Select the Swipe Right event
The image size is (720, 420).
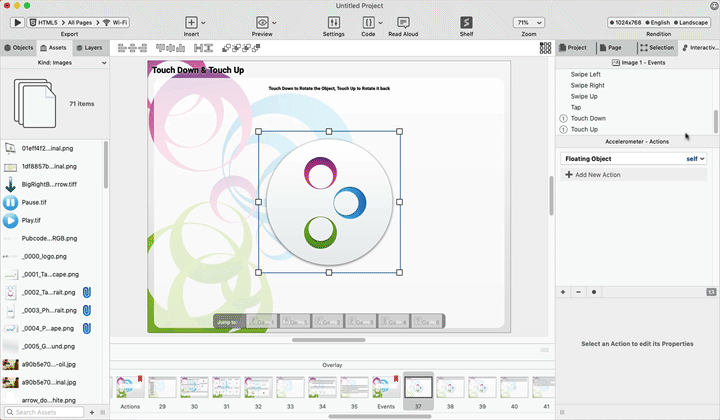pos(587,85)
